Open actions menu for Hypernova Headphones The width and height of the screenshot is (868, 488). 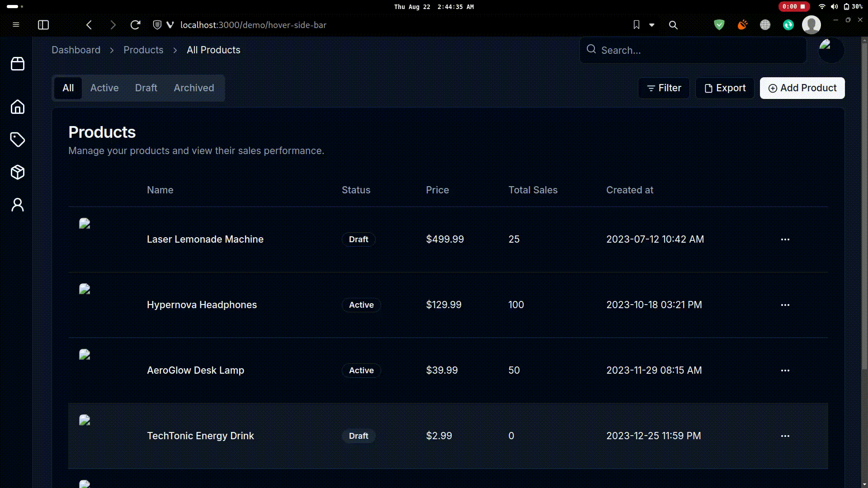coord(785,305)
